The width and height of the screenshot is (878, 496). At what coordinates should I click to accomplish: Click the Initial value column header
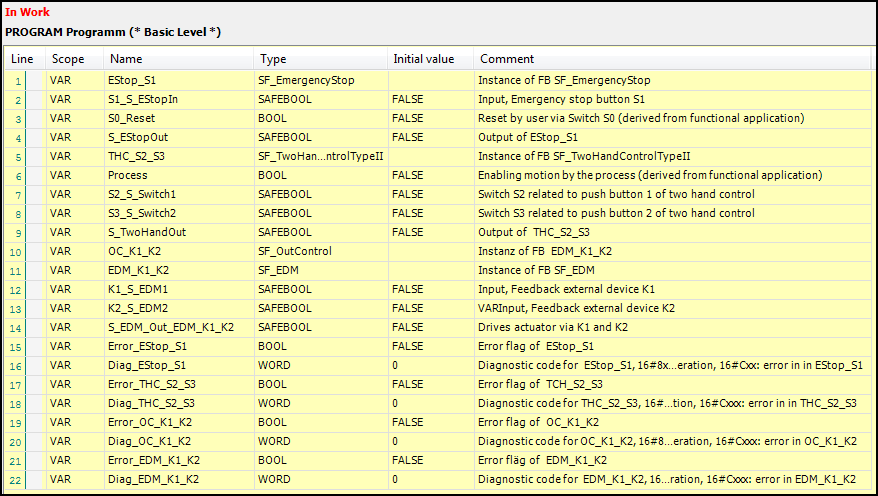428,59
